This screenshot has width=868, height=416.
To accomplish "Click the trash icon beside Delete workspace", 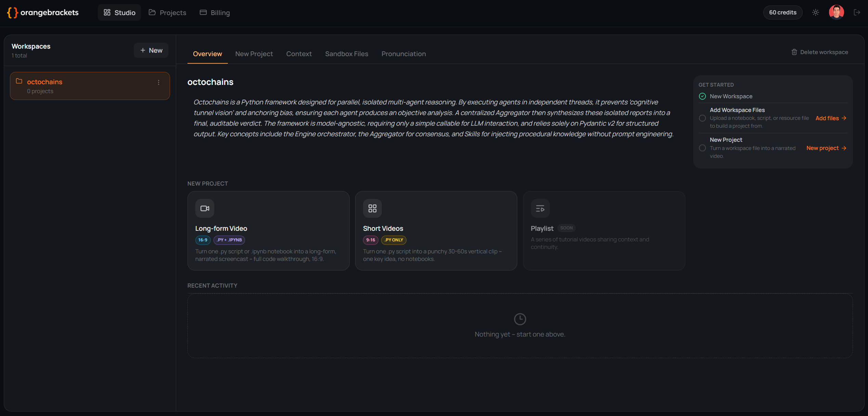I will pyautogui.click(x=794, y=52).
